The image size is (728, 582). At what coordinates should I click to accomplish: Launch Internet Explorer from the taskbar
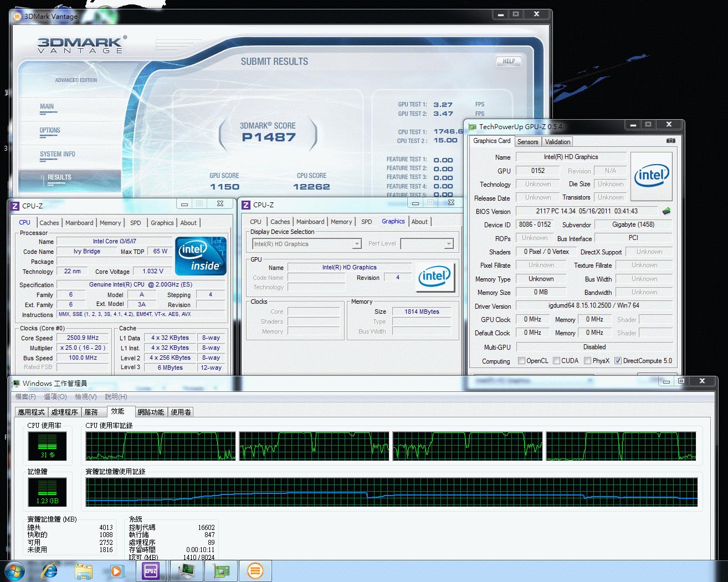(50, 570)
